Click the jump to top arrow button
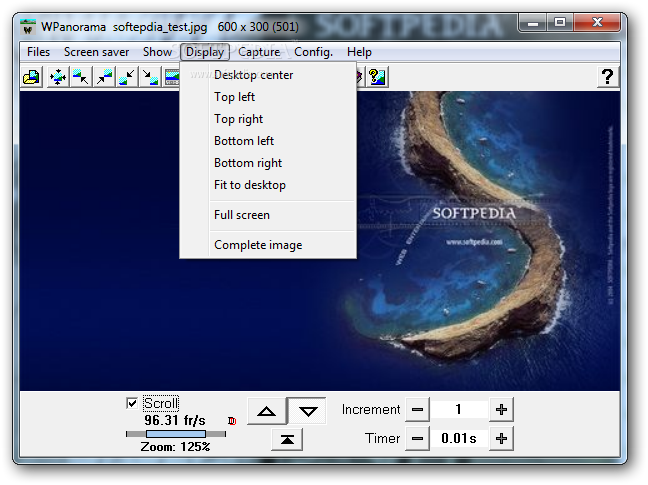 287,440
